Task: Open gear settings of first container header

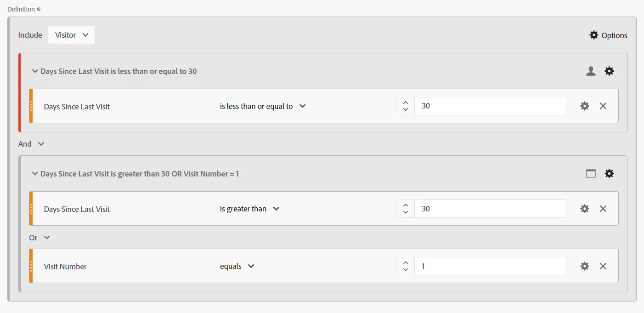Action: (609, 71)
